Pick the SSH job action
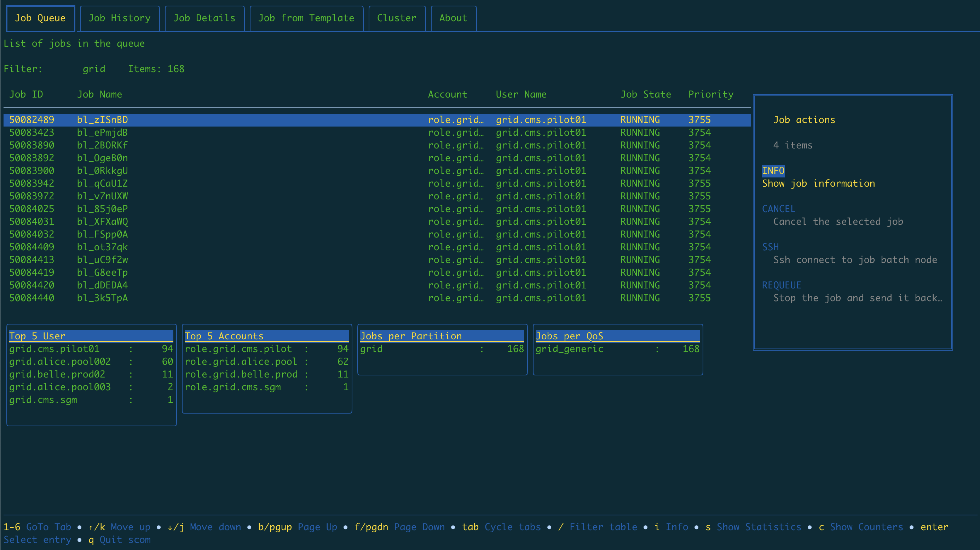The height and width of the screenshot is (550, 980). coord(771,247)
